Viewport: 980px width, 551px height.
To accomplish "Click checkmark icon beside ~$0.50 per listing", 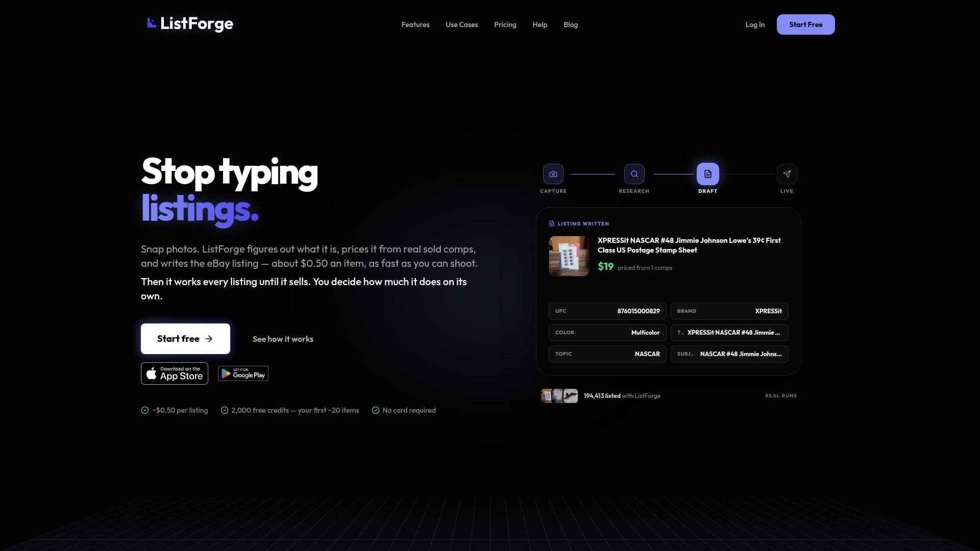I will (145, 410).
